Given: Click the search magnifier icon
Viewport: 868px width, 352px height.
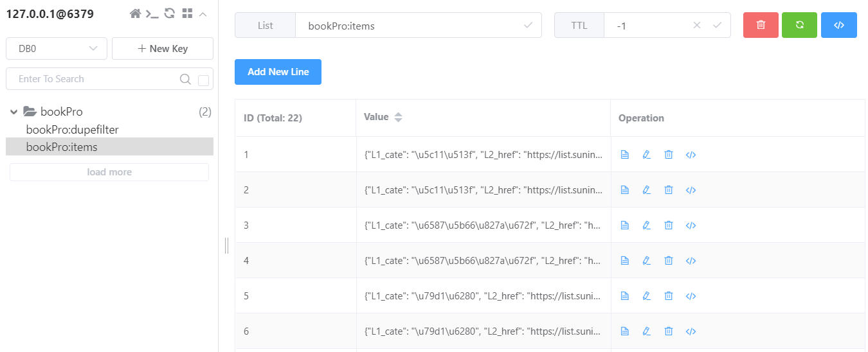Looking at the screenshot, I should 185,79.
